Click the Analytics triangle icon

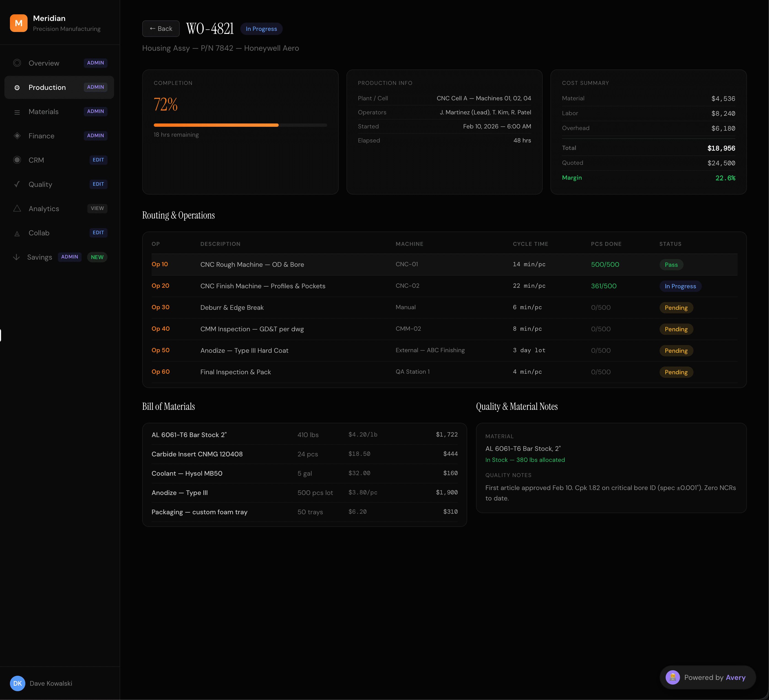point(17,209)
